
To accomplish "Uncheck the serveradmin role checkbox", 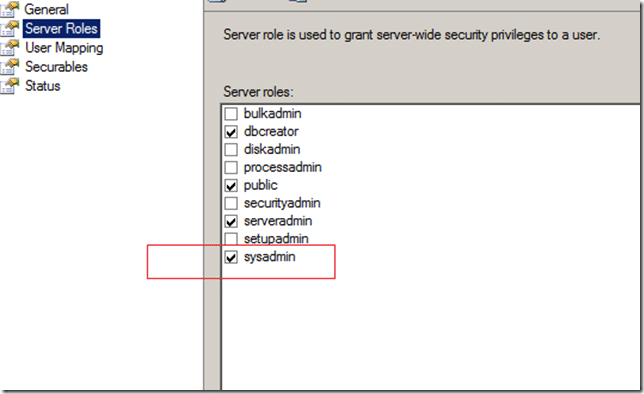I will point(231,221).
